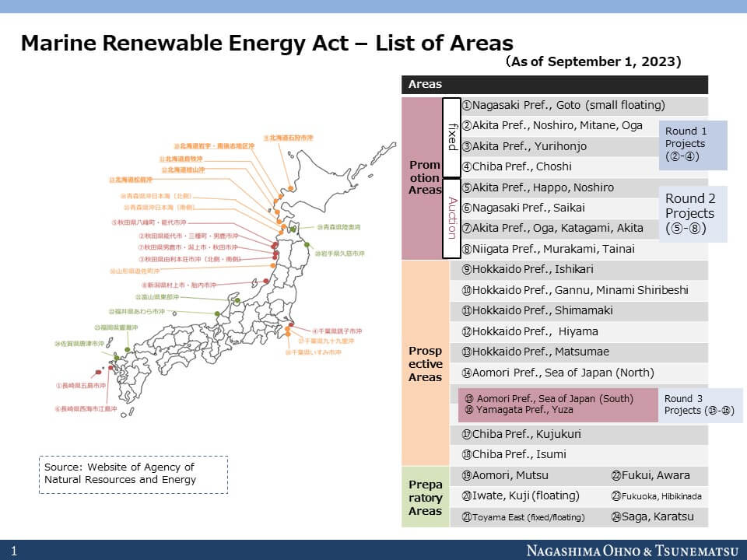Click the Prospective Areas category cell

coord(426,363)
